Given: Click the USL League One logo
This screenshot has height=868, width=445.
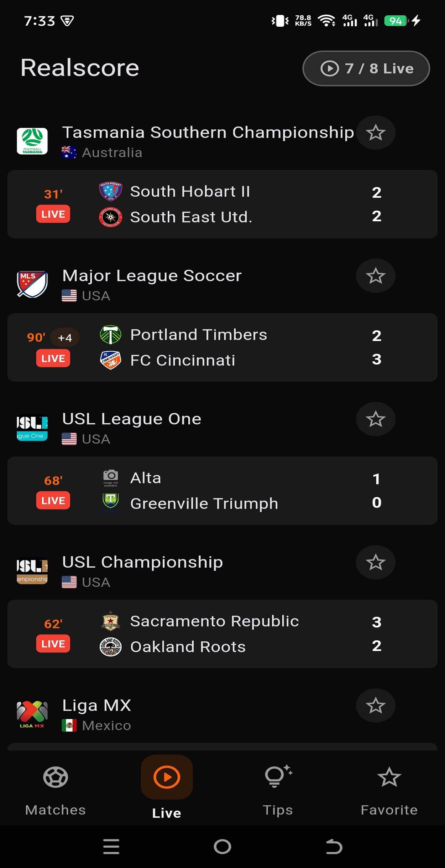Looking at the screenshot, I should point(32,428).
